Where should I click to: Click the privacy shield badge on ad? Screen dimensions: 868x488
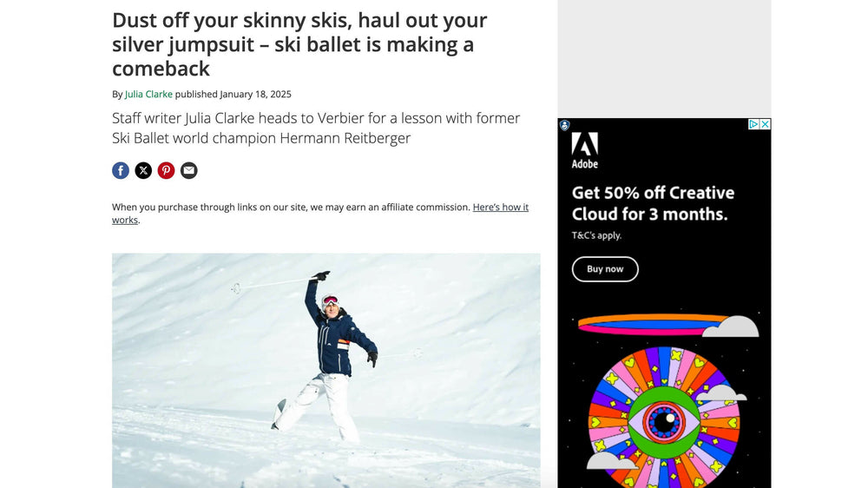(x=564, y=126)
